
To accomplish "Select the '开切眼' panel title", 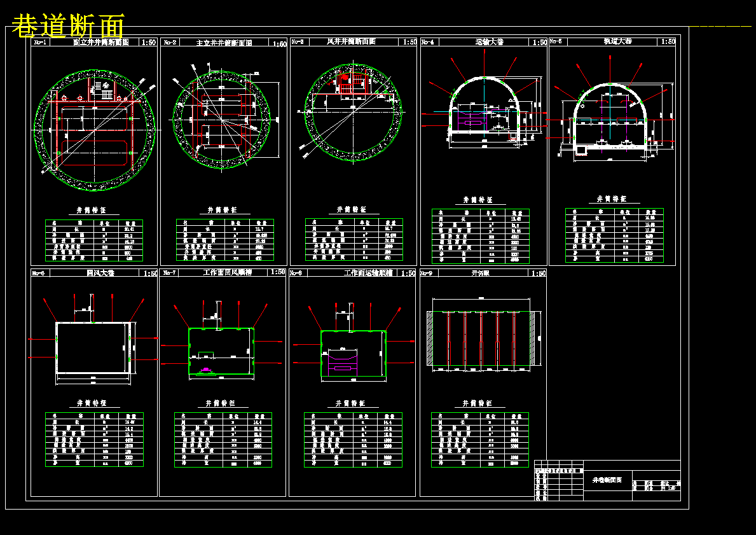I will point(480,273).
